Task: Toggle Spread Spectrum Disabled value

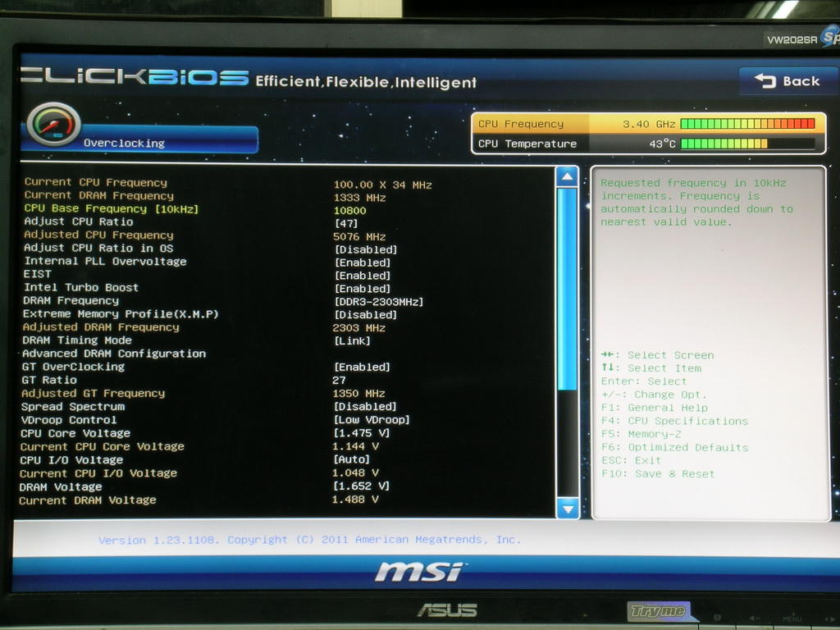Action: (365, 407)
